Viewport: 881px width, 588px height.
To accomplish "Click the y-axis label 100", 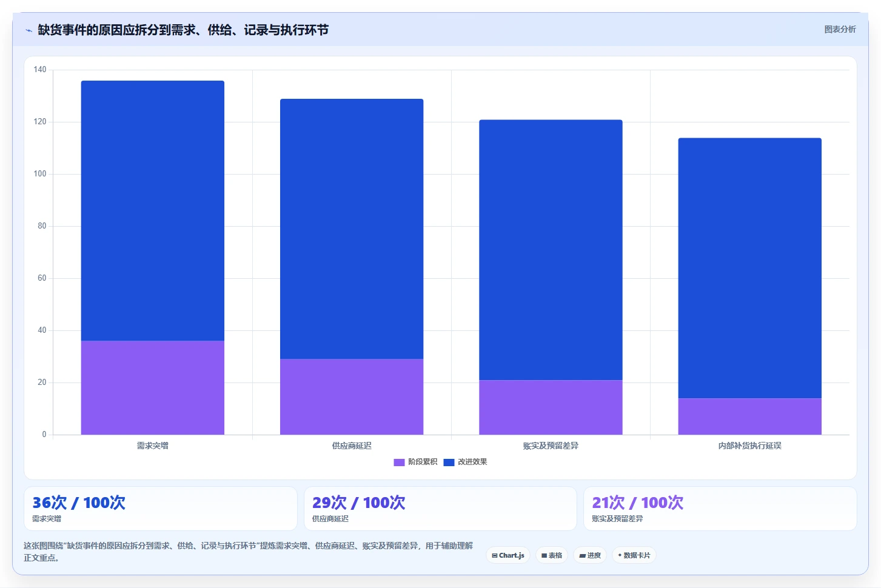I will [x=40, y=174].
